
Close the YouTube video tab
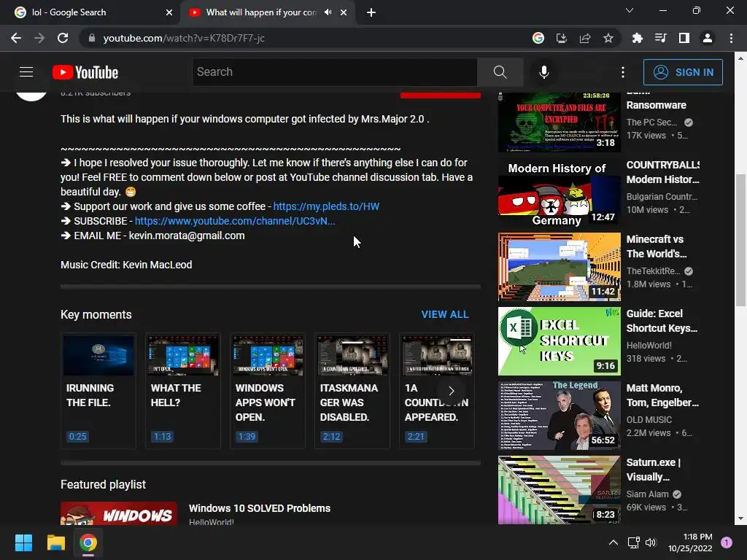click(x=344, y=12)
